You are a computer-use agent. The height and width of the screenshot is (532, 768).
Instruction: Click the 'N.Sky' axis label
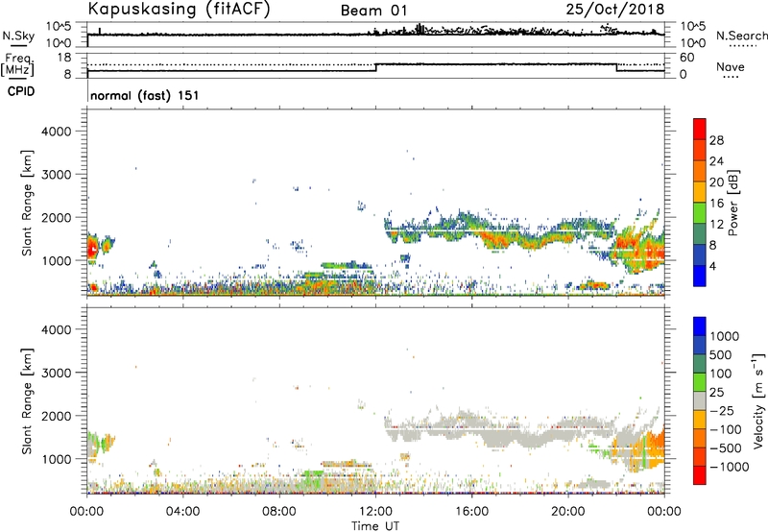[18, 36]
